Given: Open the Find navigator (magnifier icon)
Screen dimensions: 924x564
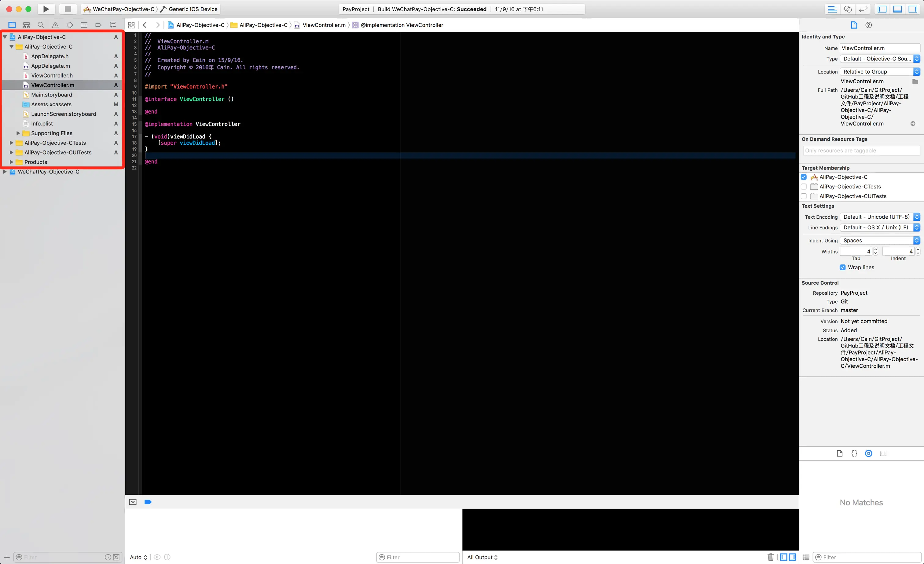Looking at the screenshot, I should pos(41,25).
